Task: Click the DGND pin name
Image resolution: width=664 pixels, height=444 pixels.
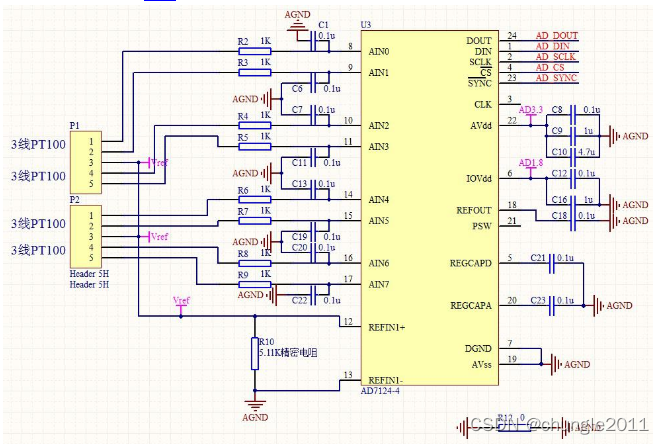Action: [478, 349]
